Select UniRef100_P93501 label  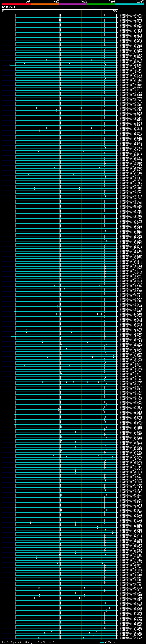pyautogui.click(x=131, y=63)
